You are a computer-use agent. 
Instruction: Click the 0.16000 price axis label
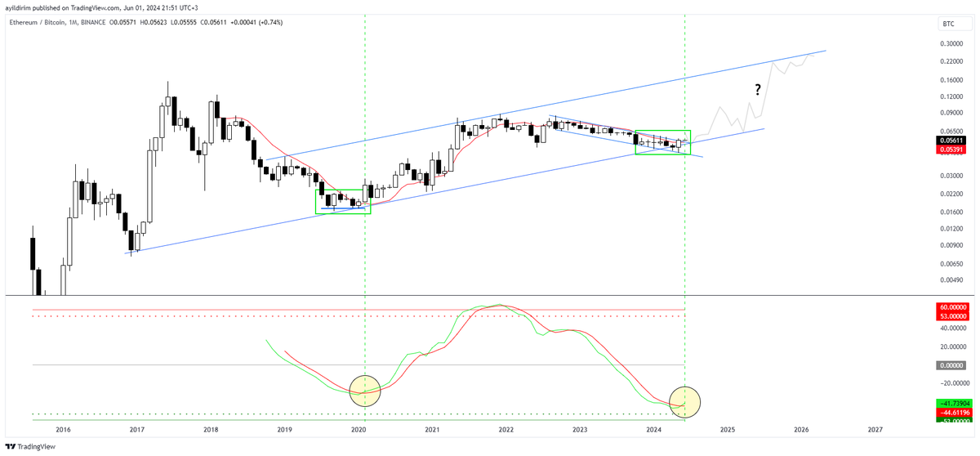tap(951, 80)
